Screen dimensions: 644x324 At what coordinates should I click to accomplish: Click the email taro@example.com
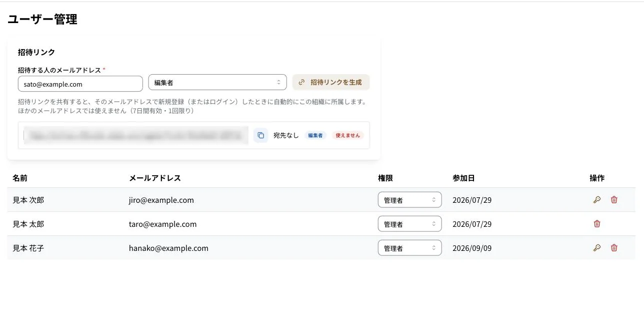click(163, 224)
